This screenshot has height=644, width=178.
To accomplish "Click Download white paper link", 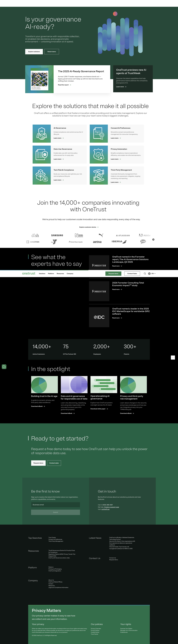I will pyautogui.click(x=99, y=409).
